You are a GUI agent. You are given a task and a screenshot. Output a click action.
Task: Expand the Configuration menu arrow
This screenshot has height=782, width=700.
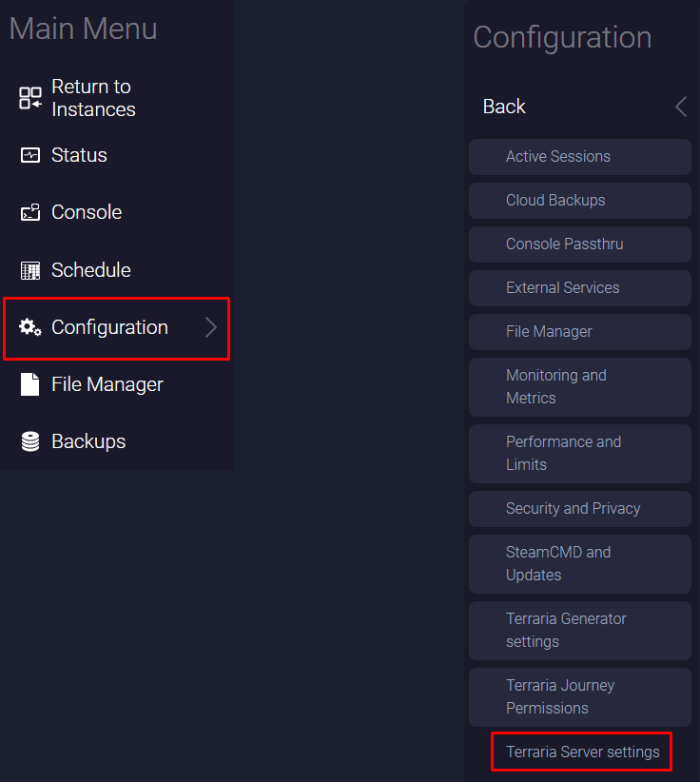pos(211,327)
